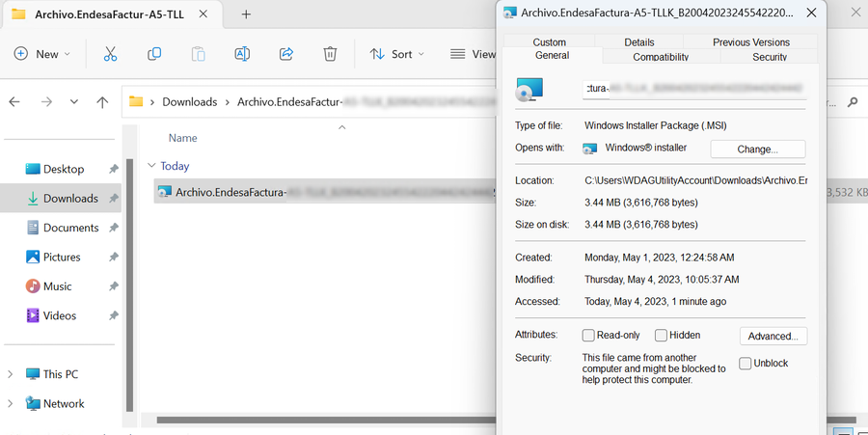The image size is (868, 435).
Task: Go up one folder level arrow
Action: [x=102, y=101]
